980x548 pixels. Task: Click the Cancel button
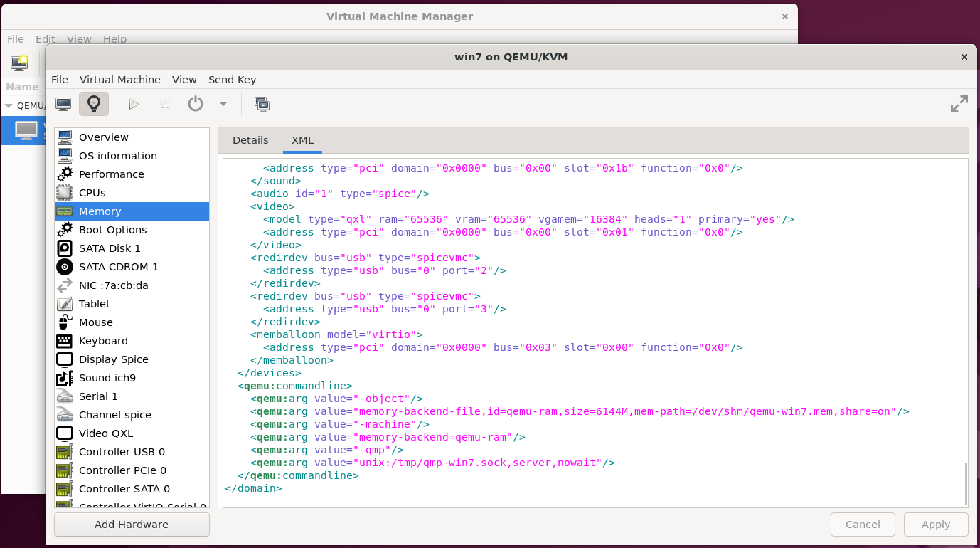pyautogui.click(x=863, y=525)
